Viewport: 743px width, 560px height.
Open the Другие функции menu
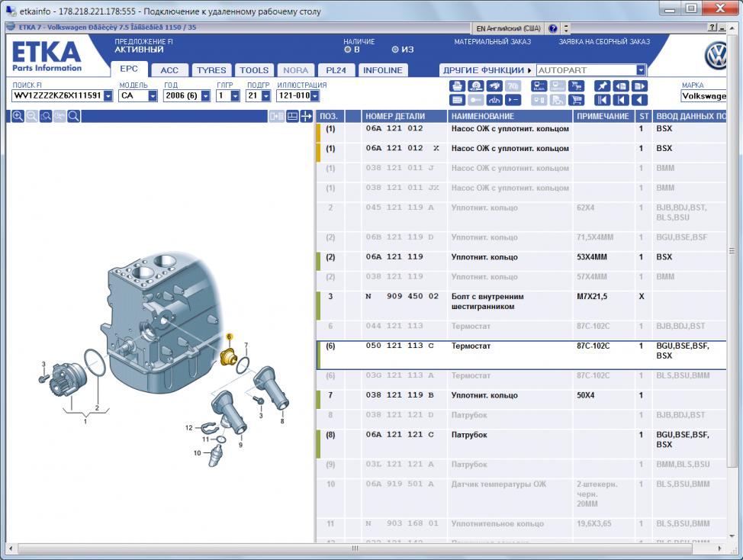[487, 70]
